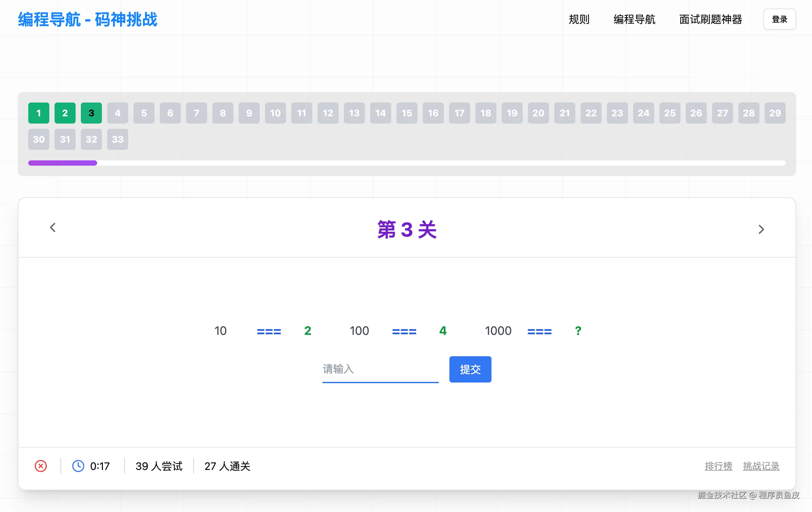The image size is (812, 512).
Task: Click the purple level progress bar
Action: (x=63, y=163)
